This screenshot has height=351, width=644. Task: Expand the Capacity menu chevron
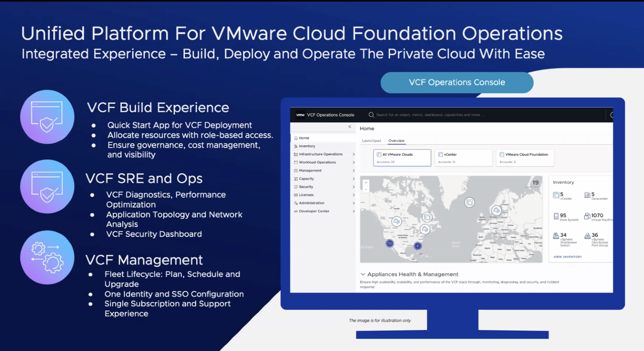354,179
